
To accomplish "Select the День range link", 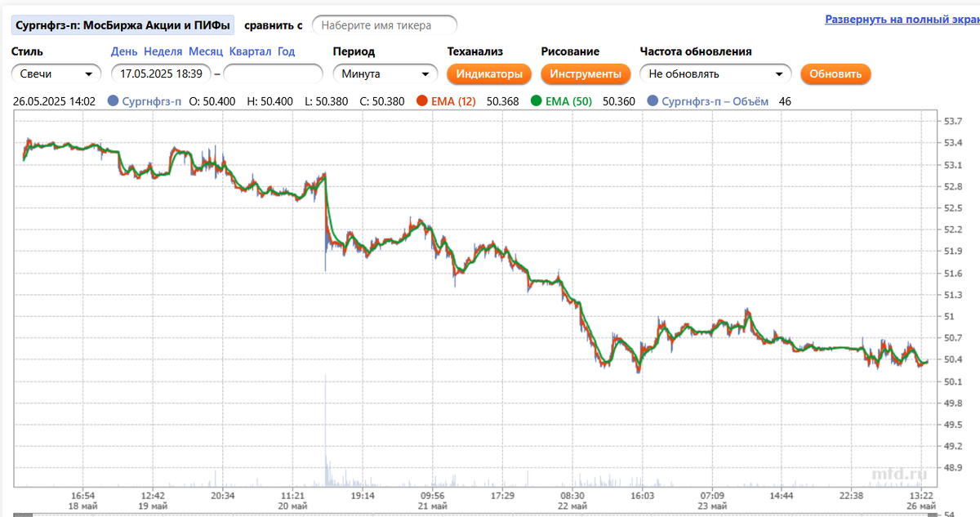I will (x=124, y=51).
